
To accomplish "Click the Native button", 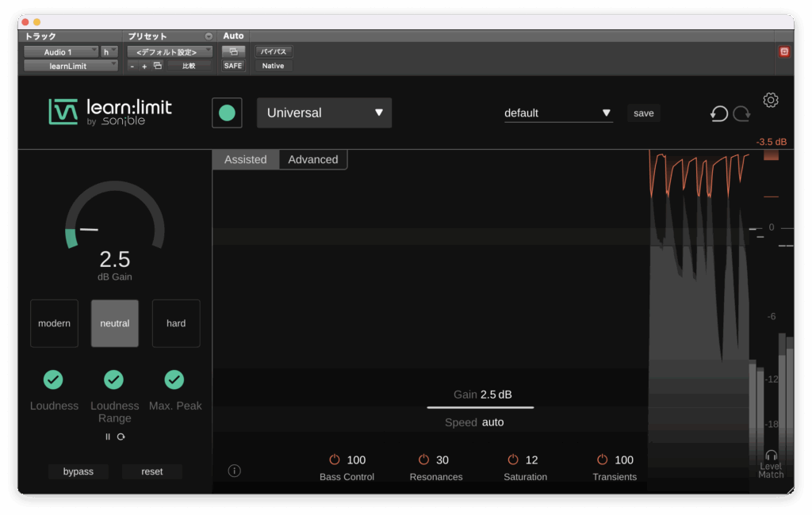I will 274,66.
